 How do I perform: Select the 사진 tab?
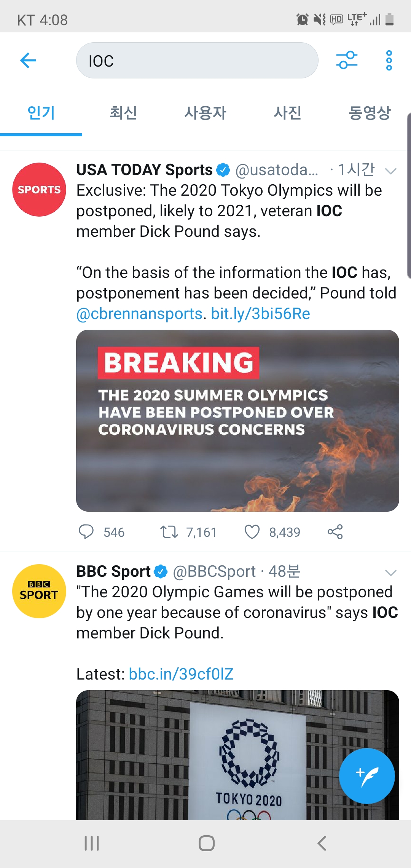click(x=288, y=113)
